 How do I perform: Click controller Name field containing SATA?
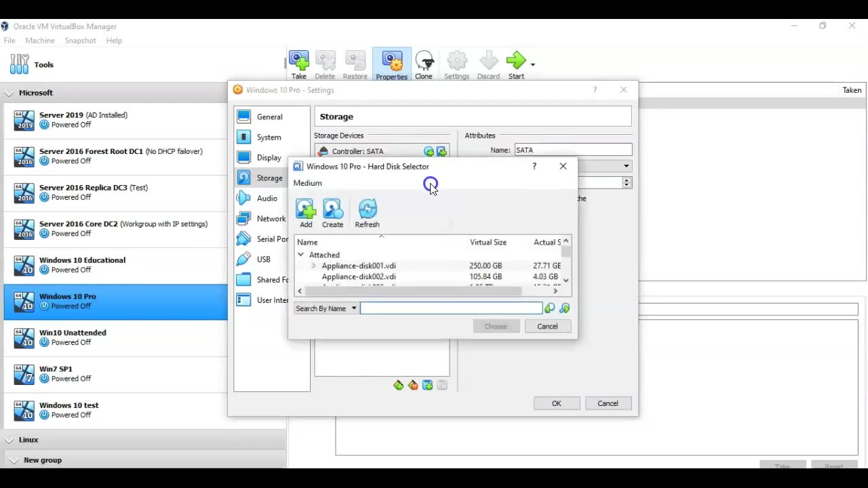coord(573,150)
